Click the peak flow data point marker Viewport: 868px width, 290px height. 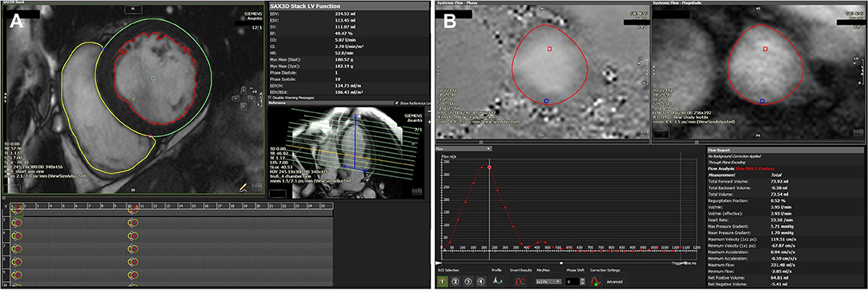tap(489, 167)
